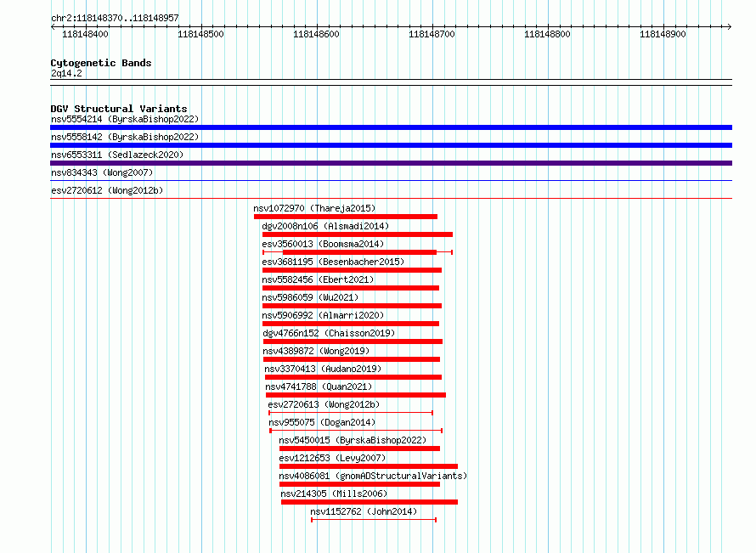The height and width of the screenshot is (553, 756).
Task: Select the nsv1072970 (Thareja2015) label
Action: click(314, 208)
